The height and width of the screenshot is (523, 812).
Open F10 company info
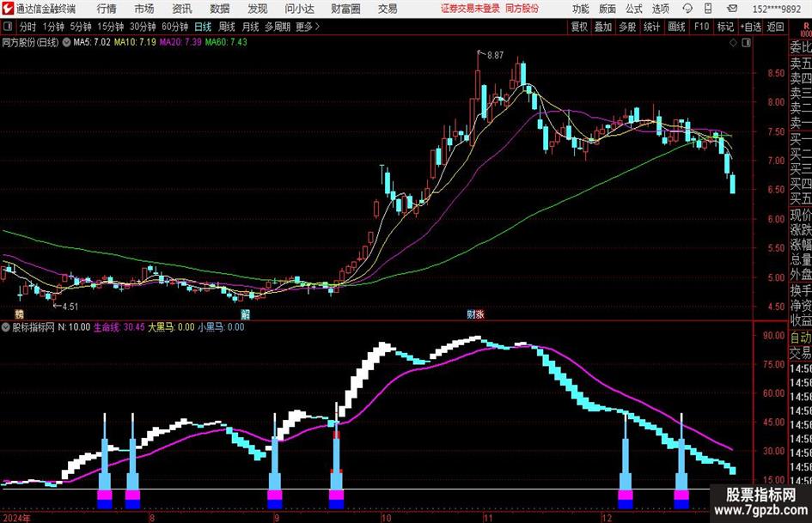702,27
